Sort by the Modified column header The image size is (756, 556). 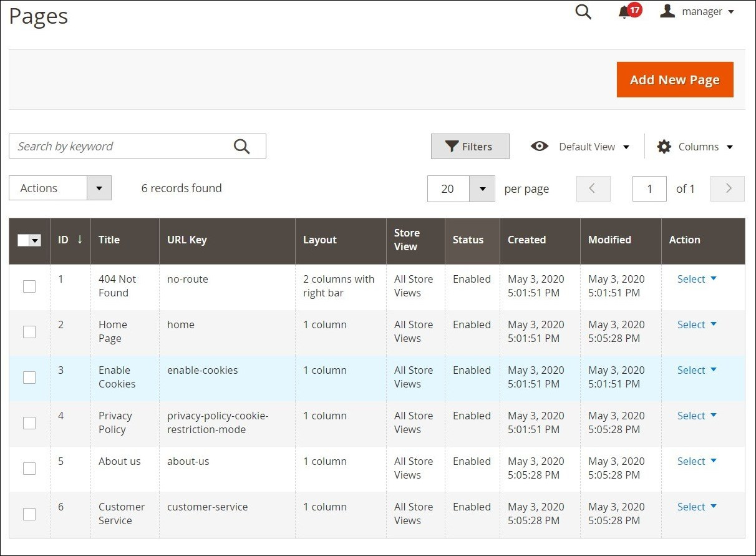pyautogui.click(x=621, y=240)
